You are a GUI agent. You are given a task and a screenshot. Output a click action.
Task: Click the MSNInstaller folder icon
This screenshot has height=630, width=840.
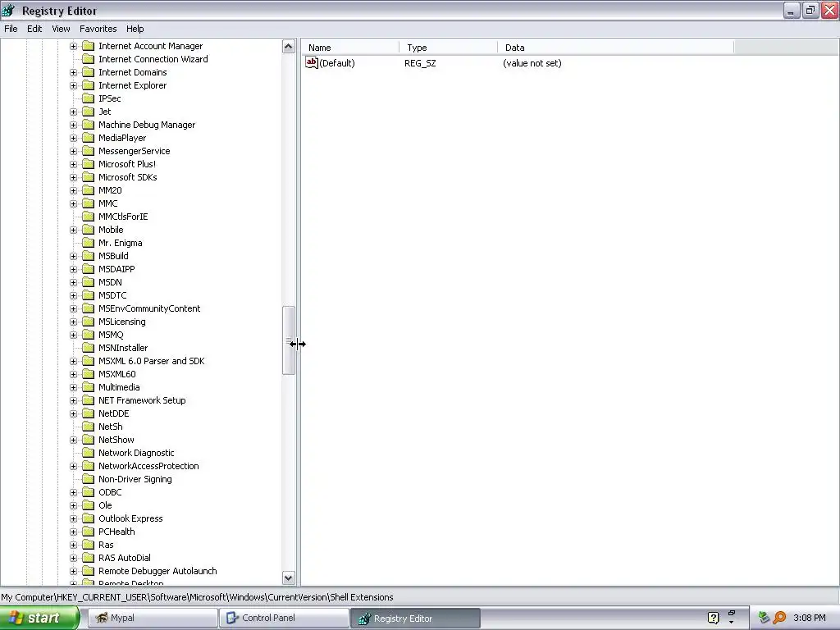89,348
